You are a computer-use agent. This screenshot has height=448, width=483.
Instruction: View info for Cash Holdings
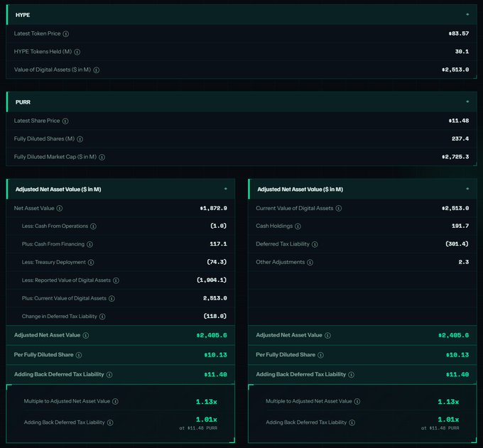click(x=298, y=226)
